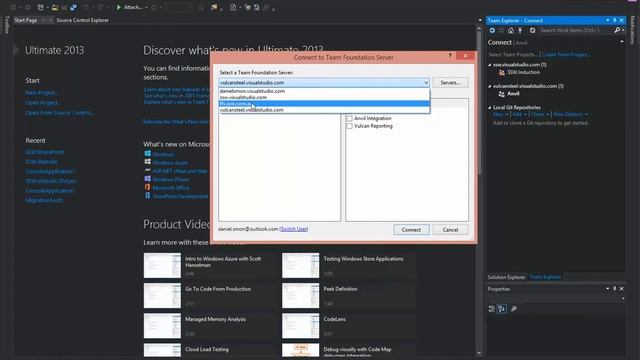Image resolution: width=640 pixels, height=360 pixels.
Task: Select the Team Explorer bottom tab
Action: (545, 277)
